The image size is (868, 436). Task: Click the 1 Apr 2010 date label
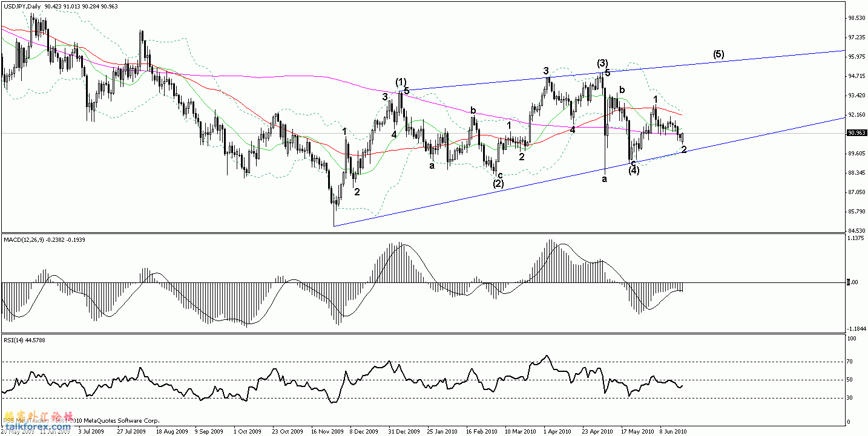pos(557,432)
